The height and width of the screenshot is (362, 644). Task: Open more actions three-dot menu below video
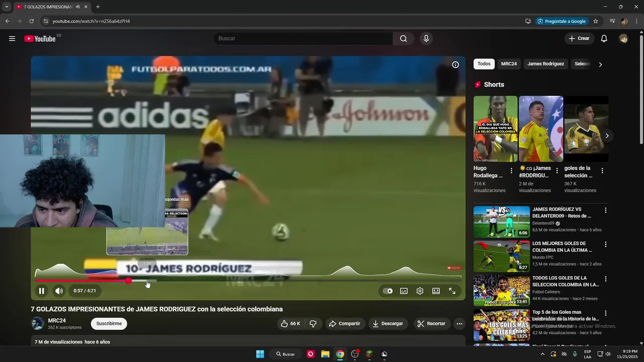coord(459,324)
